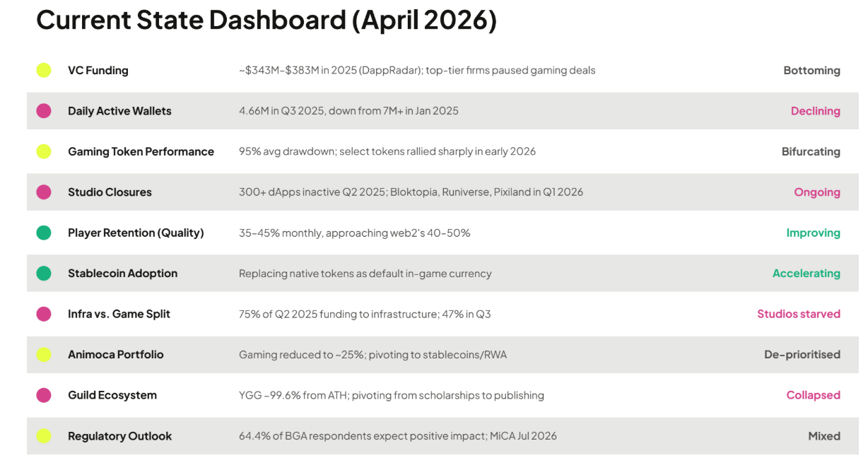Screen dimensions: 868x458
Task: Click the Declining status label
Action: [815, 111]
